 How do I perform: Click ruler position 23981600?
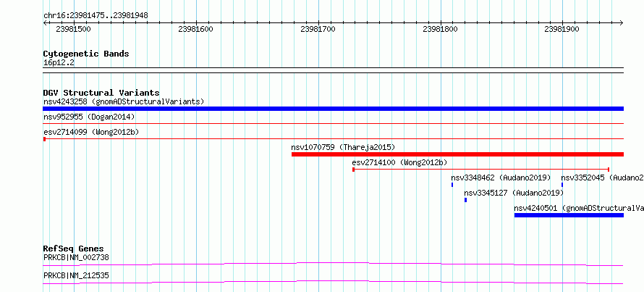tap(196, 29)
